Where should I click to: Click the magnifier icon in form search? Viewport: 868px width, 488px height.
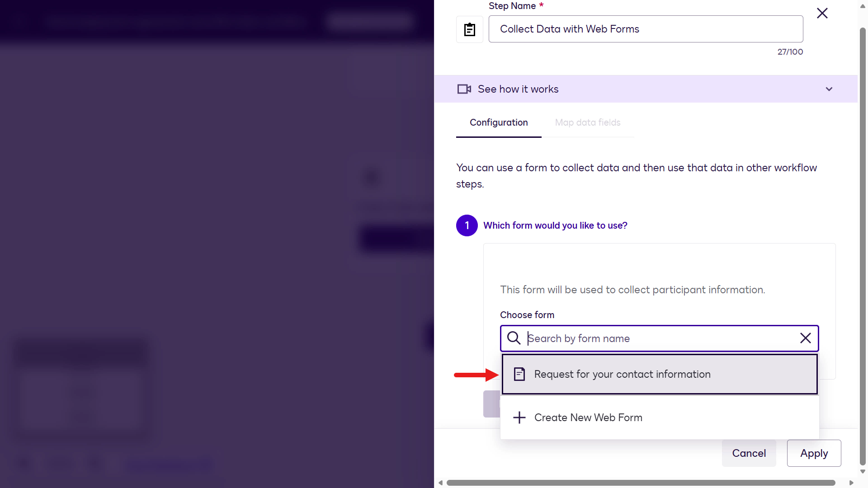pos(514,338)
